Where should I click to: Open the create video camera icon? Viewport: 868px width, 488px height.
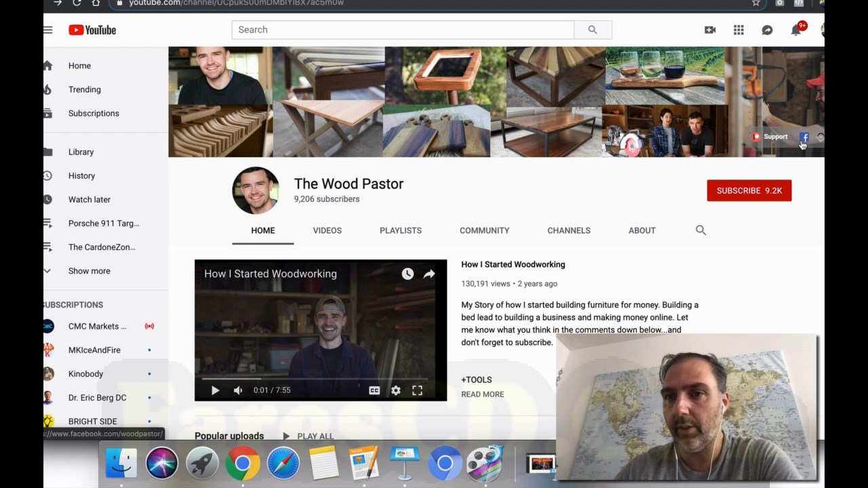[x=710, y=30]
